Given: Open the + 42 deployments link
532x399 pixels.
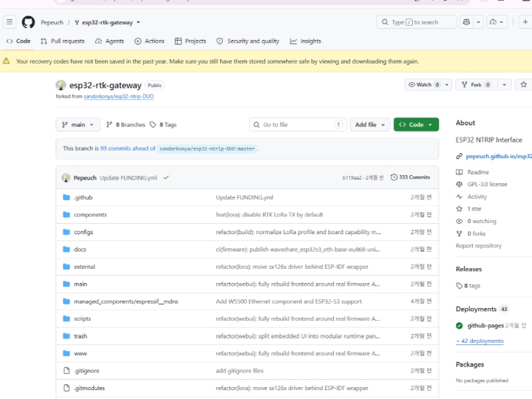Looking at the screenshot, I should coord(480,341).
